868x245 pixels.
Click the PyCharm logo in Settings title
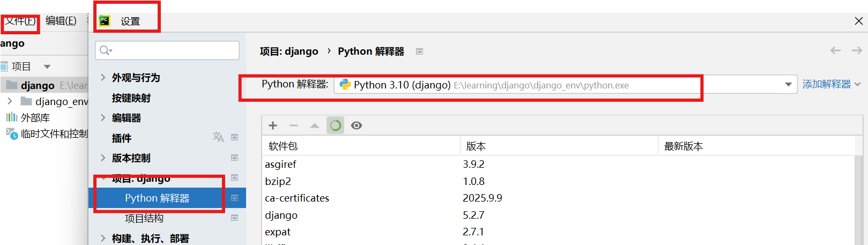point(105,21)
